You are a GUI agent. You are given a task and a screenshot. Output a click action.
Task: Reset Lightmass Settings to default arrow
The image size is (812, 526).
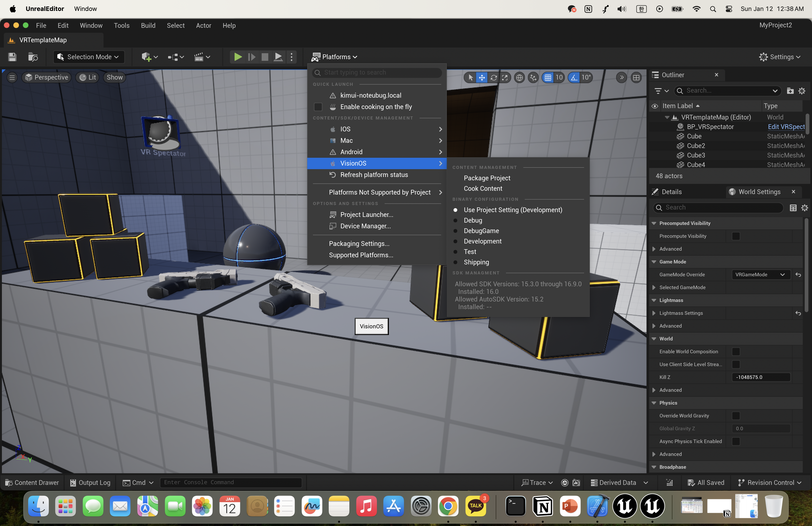tap(798, 313)
